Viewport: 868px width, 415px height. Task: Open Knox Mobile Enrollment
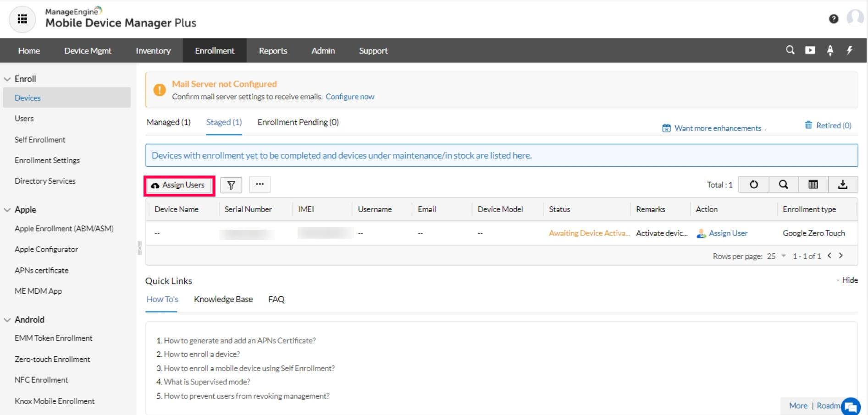[x=55, y=401]
